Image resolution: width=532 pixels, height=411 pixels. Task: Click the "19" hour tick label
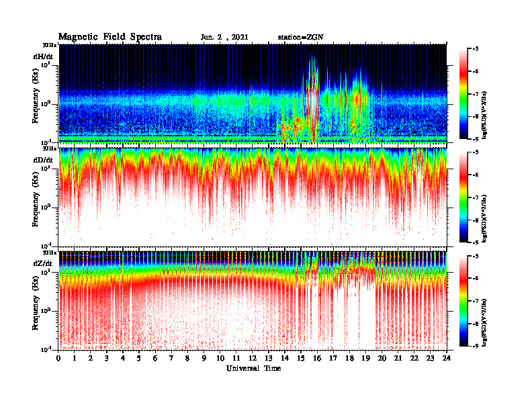365,358
